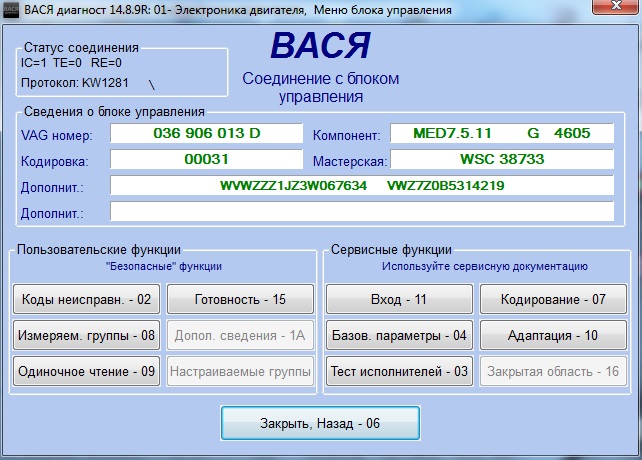Click the empty second 'Дополнит.' field
This screenshot has height=460, width=642.
coord(362,211)
